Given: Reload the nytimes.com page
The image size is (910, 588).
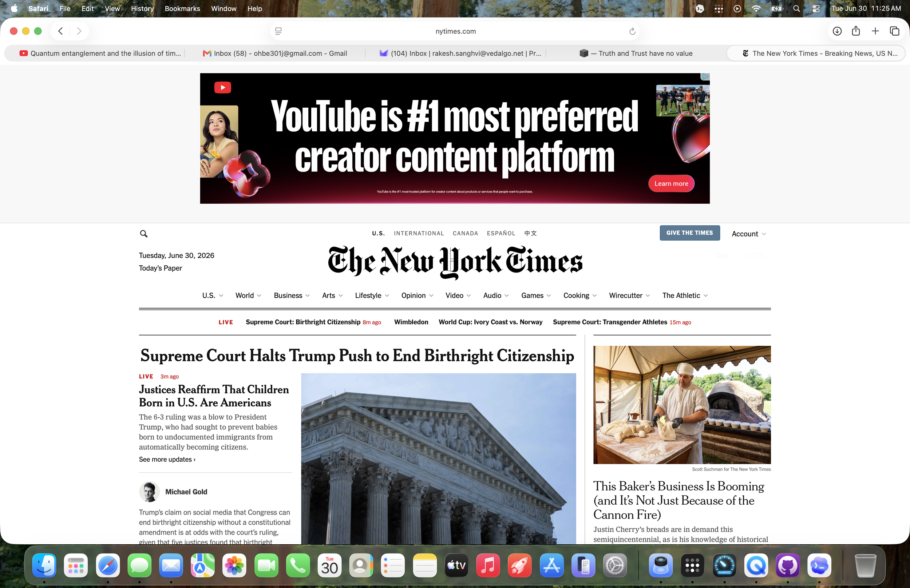Looking at the screenshot, I should point(632,31).
